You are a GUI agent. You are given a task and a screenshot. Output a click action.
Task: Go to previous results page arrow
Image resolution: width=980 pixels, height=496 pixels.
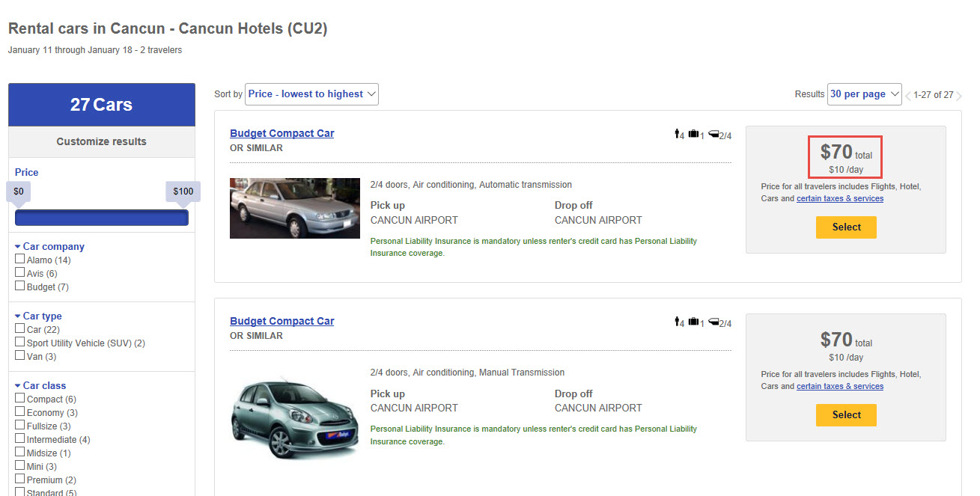[908, 96]
